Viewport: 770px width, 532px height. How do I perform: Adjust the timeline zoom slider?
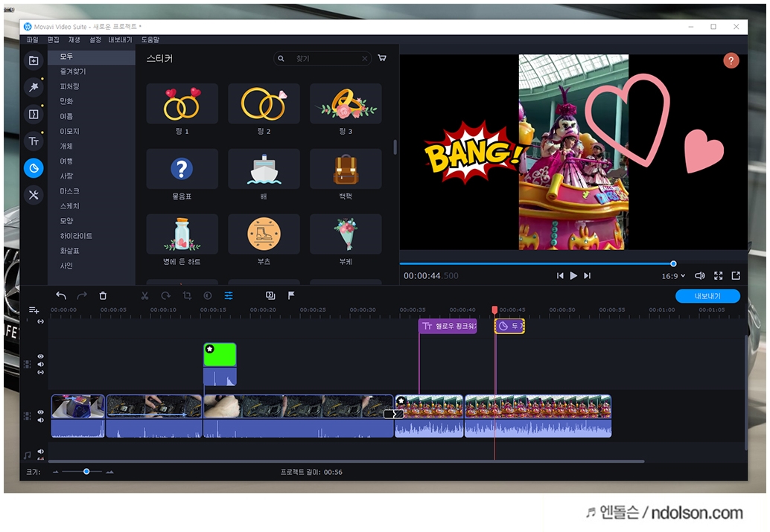[86, 472]
